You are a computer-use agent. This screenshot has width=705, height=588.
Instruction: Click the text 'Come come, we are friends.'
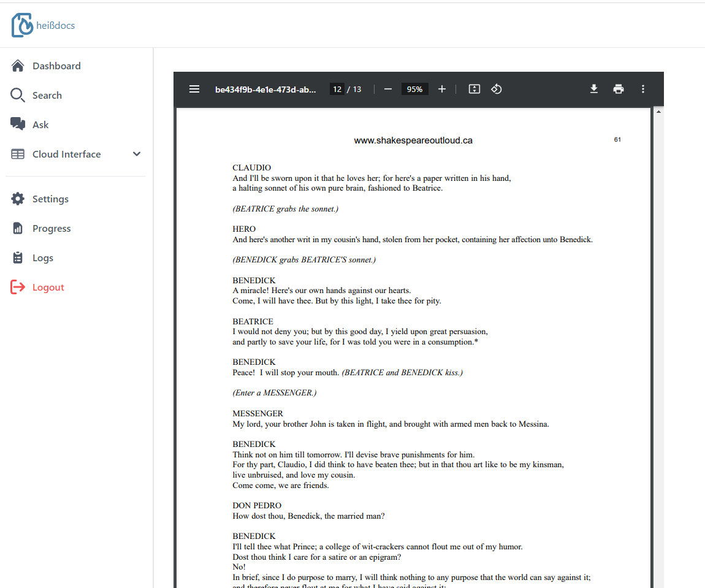pyautogui.click(x=281, y=486)
